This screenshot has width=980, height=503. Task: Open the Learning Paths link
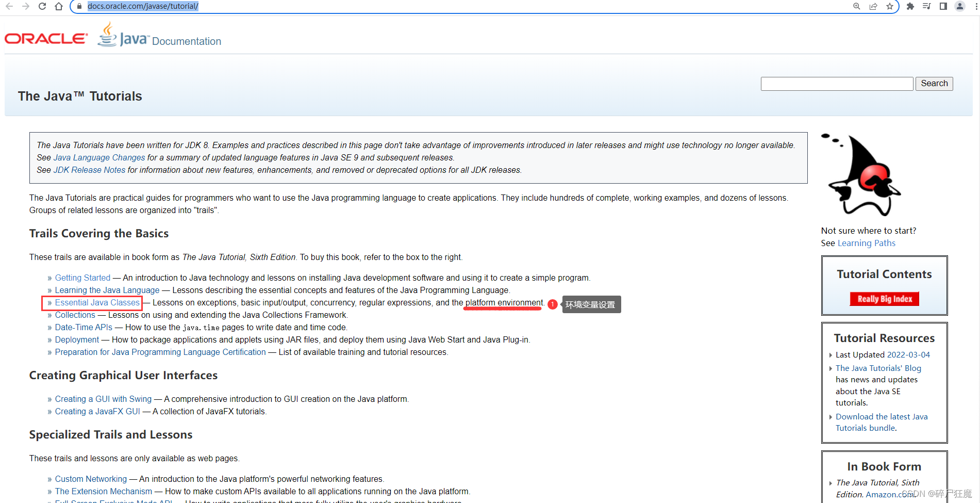tap(867, 244)
